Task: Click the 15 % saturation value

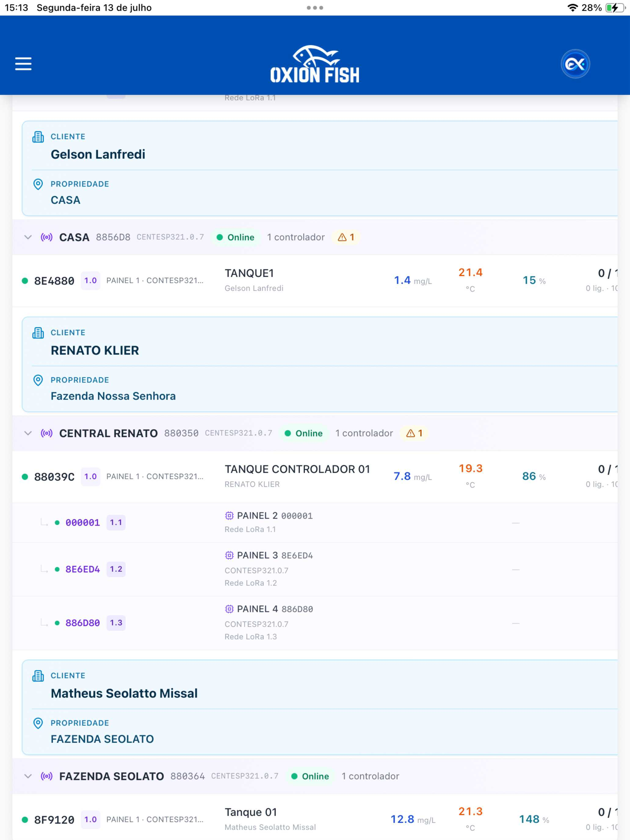Action: [534, 281]
